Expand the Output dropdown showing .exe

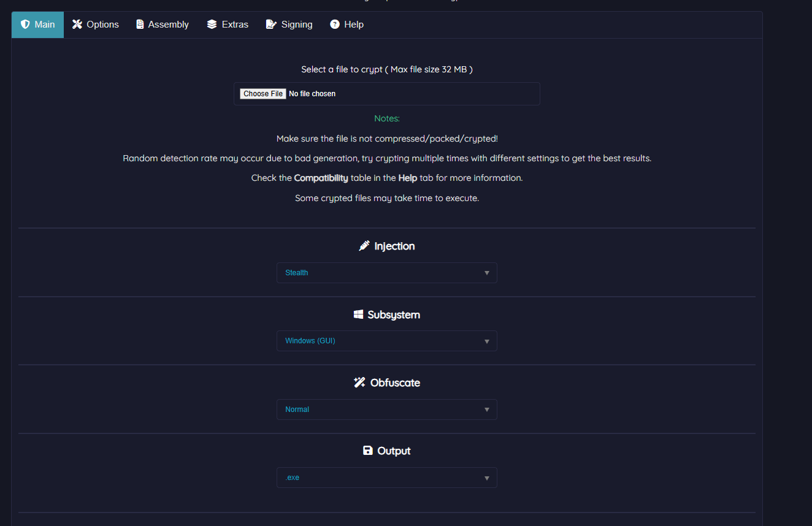tap(386, 478)
